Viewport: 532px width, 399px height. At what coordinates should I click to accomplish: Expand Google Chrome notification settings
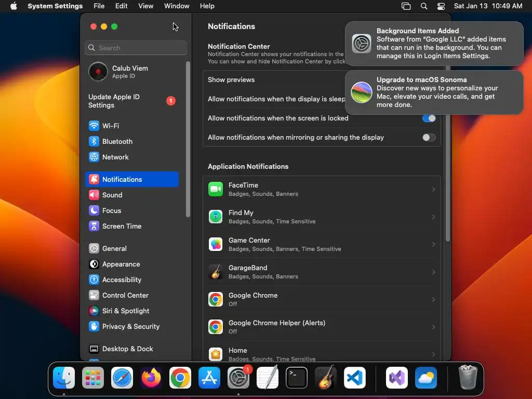tap(322, 300)
